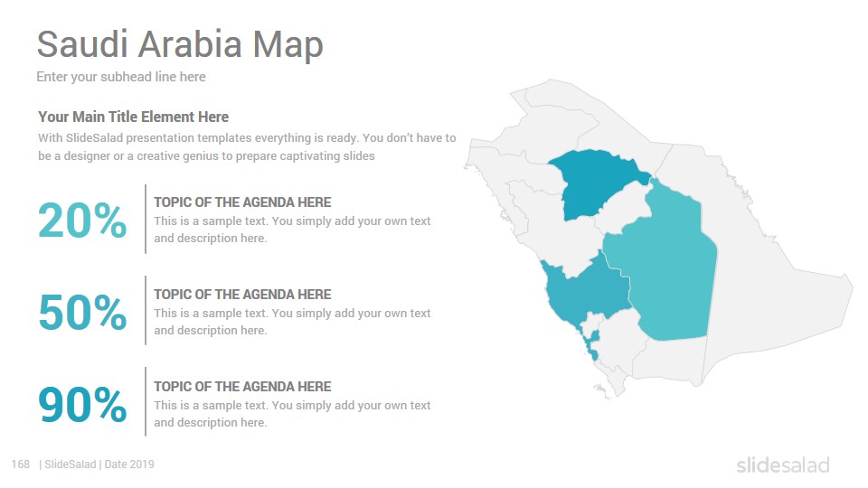Select the agenda topic heading beside 90%

click(242, 387)
